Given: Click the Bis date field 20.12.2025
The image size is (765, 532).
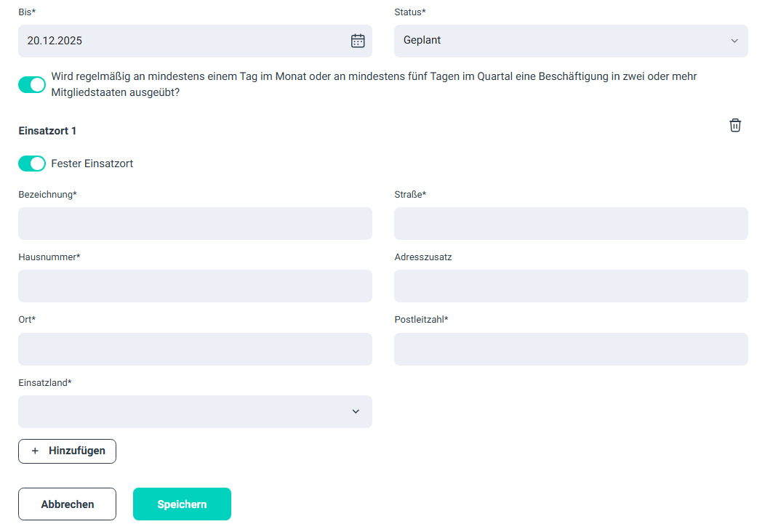Looking at the screenshot, I should pyautogui.click(x=182, y=41).
